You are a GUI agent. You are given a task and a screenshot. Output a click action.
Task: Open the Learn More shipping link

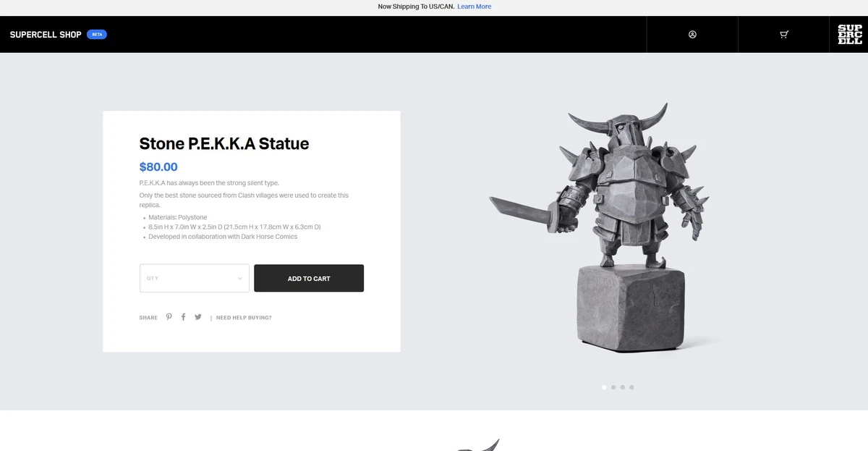coord(474,7)
